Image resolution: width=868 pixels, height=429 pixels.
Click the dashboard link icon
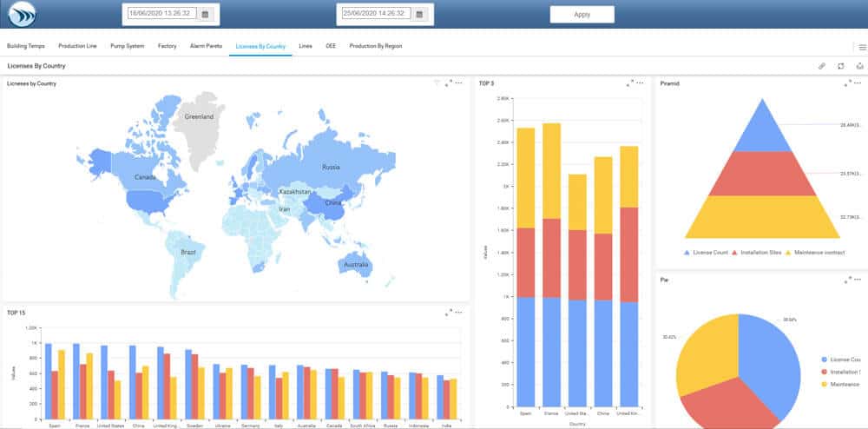pyautogui.click(x=821, y=66)
